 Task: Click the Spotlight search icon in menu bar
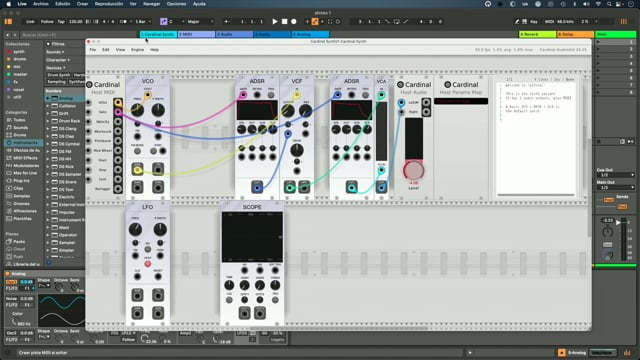(609, 4)
